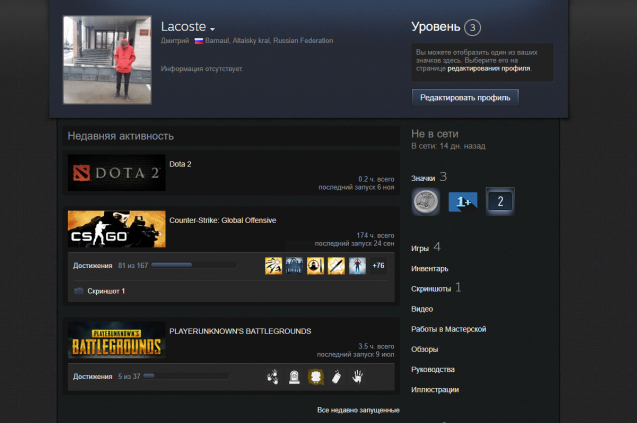637x423 pixels.
Task: Click the PUBG hand achievement icon
Action: (356, 376)
